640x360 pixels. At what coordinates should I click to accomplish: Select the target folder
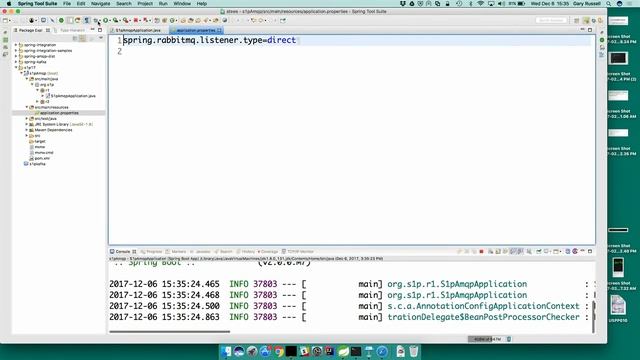pyautogui.click(x=40, y=141)
